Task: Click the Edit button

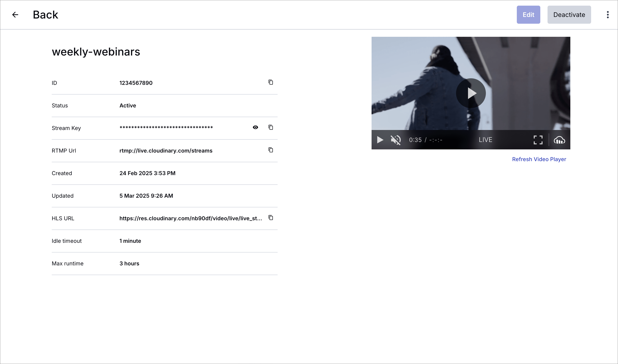Action: pyautogui.click(x=528, y=15)
